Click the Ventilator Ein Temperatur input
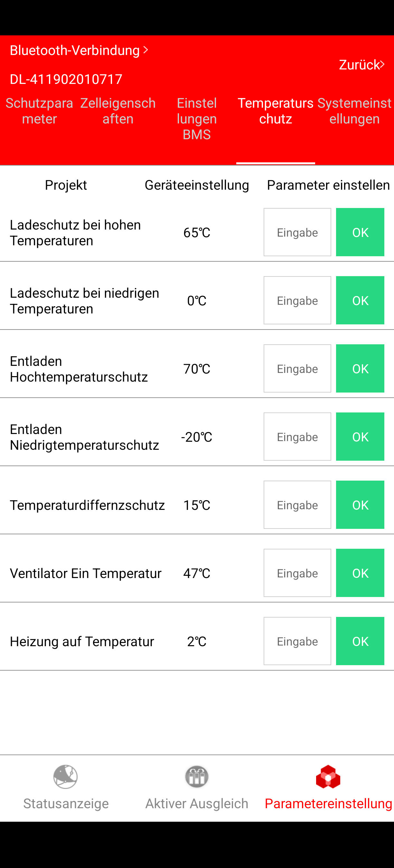394x868 pixels. pyautogui.click(x=297, y=573)
